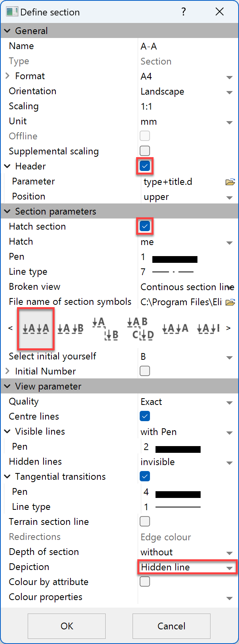This screenshot has width=239, height=644.
Task: Click the previous symbols arrow
Action: pos(10,329)
